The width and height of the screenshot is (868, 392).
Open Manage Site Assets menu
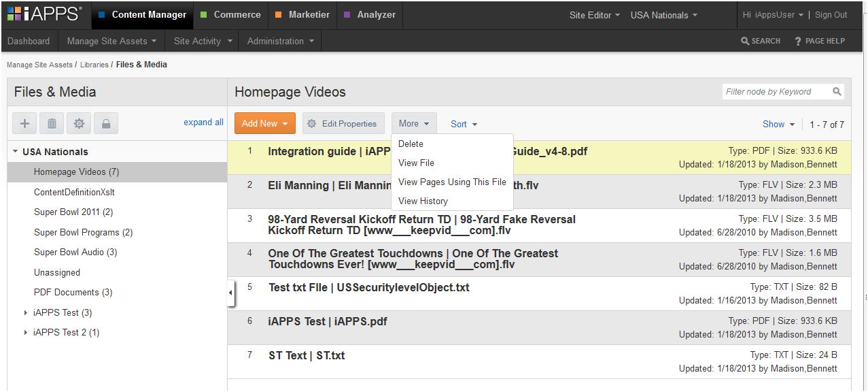[x=112, y=41]
